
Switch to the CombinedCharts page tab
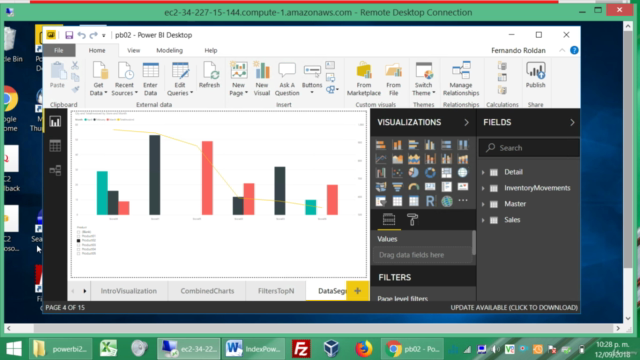(x=207, y=291)
